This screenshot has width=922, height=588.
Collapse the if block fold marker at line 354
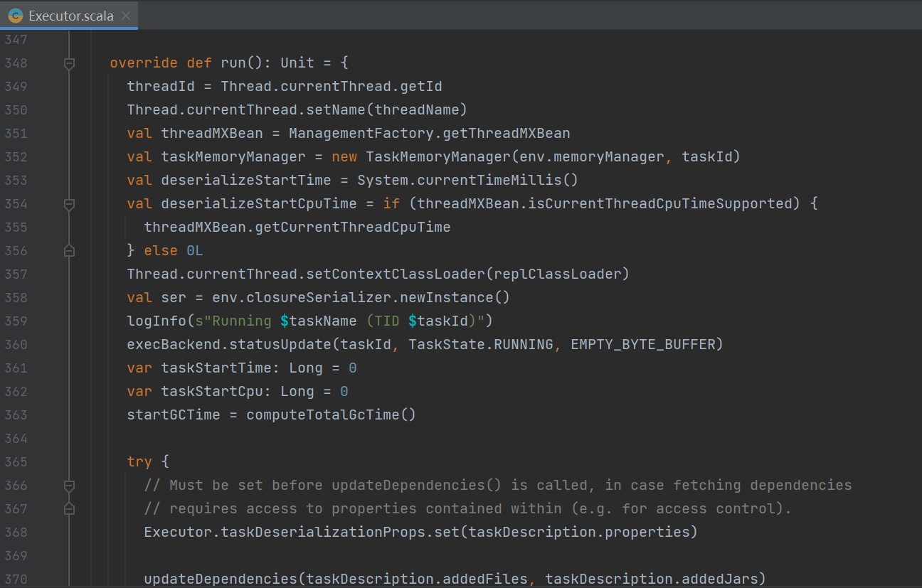pos(69,204)
